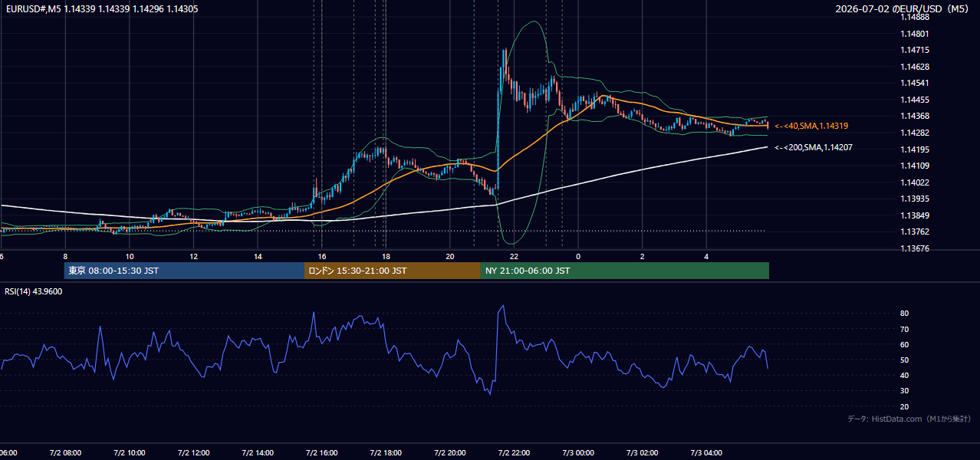
Task: Click the date label 7/3 00:00
Action: (x=578, y=453)
